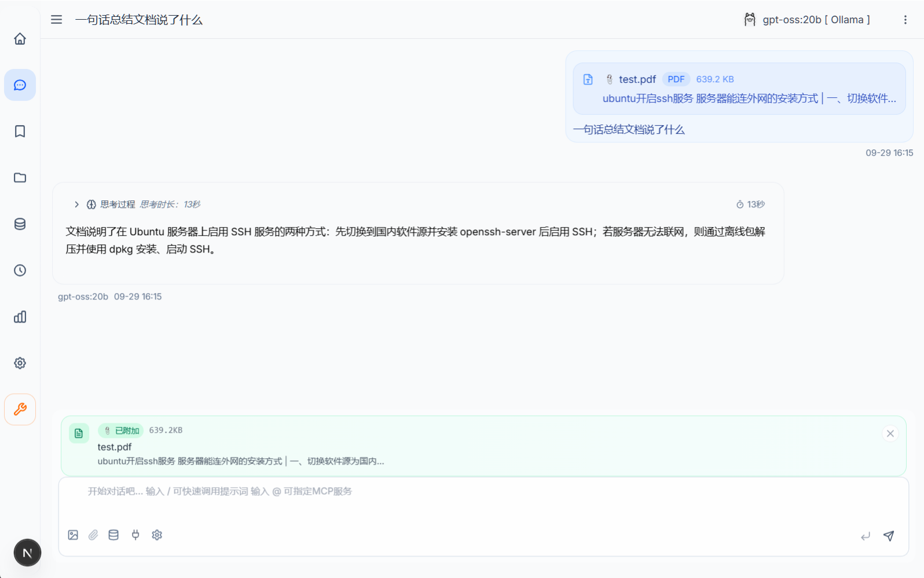Open bookmarks from the sidebar
Viewport: 924px width, 578px height.
[20, 131]
